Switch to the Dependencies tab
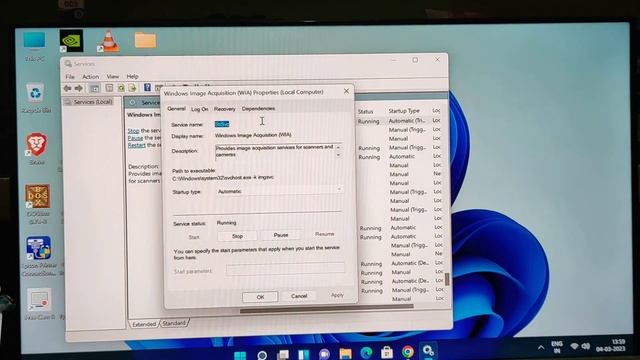Image resolution: width=640 pixels, height=360 pixels. pos(258,108)
